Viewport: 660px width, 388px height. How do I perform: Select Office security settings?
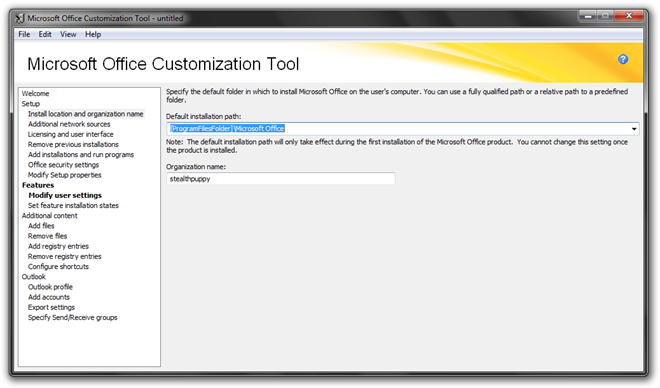63,165
